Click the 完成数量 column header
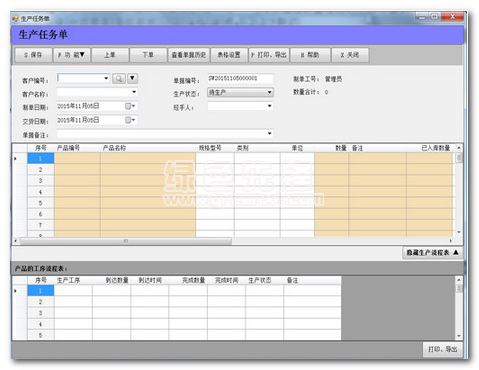The width and height of the screenshot is (479, 370). click(x=188, y=280)
